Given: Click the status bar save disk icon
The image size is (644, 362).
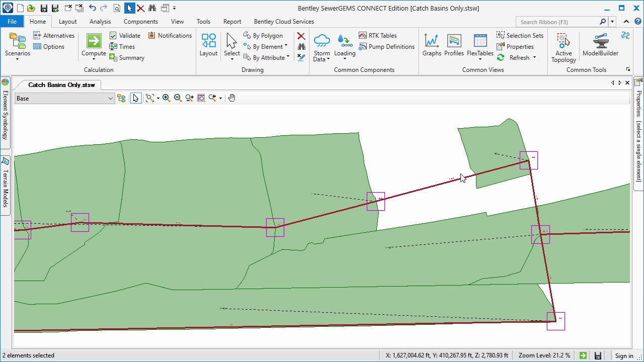Looking at the screenshot, I should (598, 355).
